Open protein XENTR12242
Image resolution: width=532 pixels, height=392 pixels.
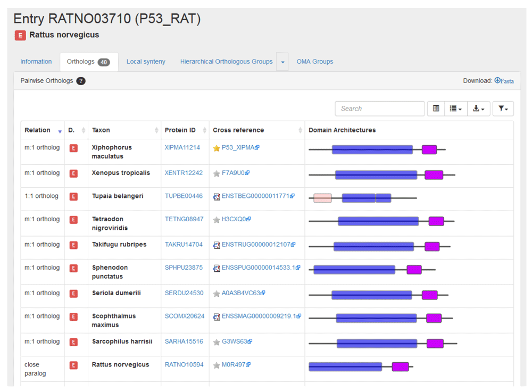(x=184, y=173)
